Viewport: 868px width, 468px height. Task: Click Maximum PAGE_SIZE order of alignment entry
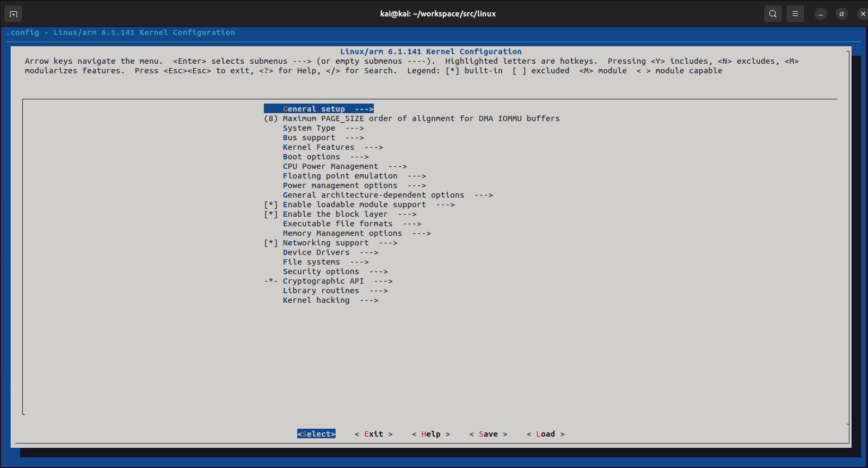[x=421, y=118]
